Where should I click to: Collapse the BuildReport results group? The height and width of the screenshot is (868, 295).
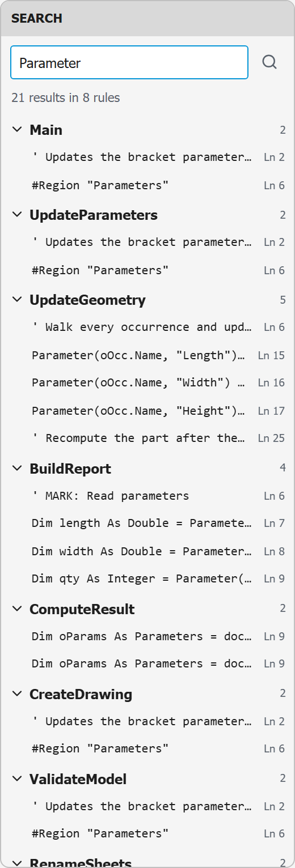coord(16,469)
